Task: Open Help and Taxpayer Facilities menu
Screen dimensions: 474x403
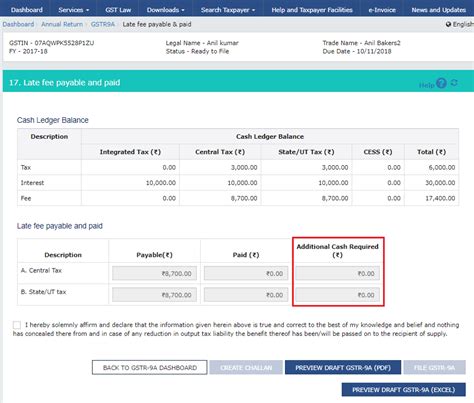Action: click(312, 10)
